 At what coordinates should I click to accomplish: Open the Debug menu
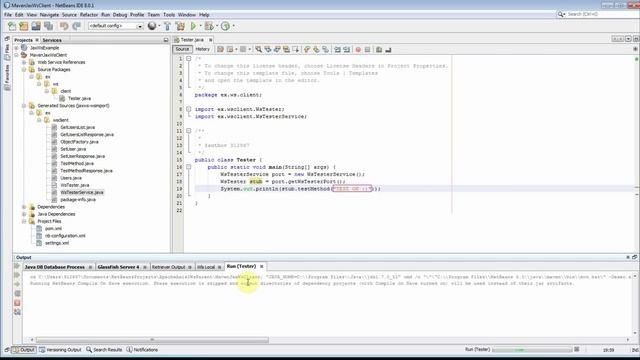(120, 15)
